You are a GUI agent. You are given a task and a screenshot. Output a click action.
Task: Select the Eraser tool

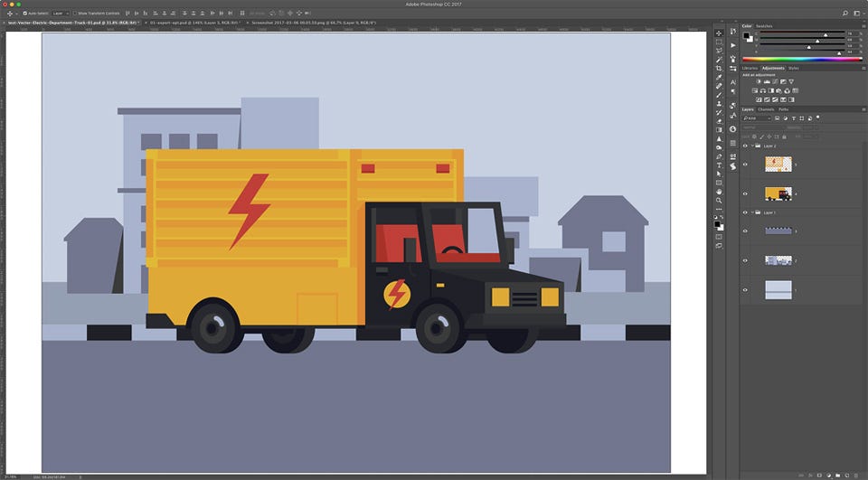pyautogui.click(x=719, y=121)
